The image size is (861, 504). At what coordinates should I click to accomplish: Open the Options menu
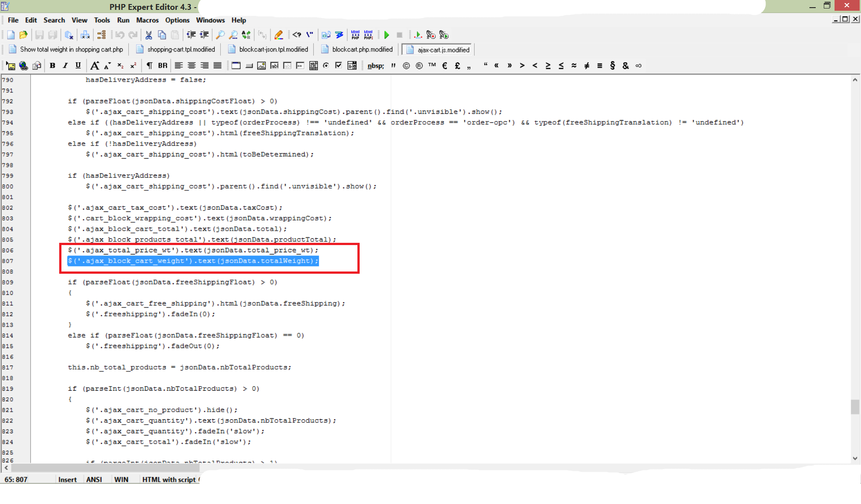click(177, 20)
